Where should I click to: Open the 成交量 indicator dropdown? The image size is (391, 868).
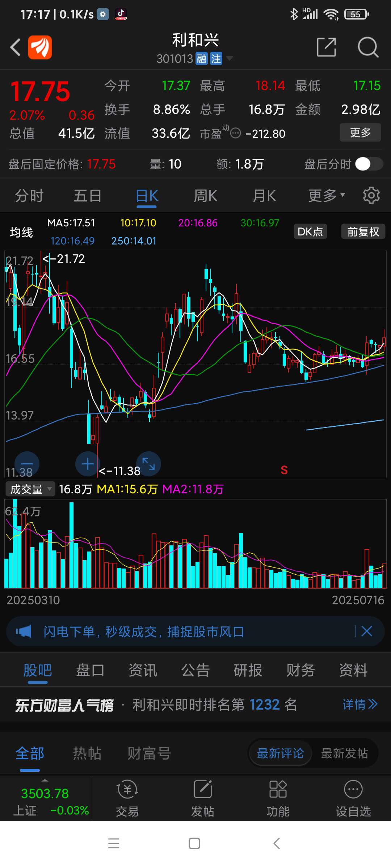(30, 489)
